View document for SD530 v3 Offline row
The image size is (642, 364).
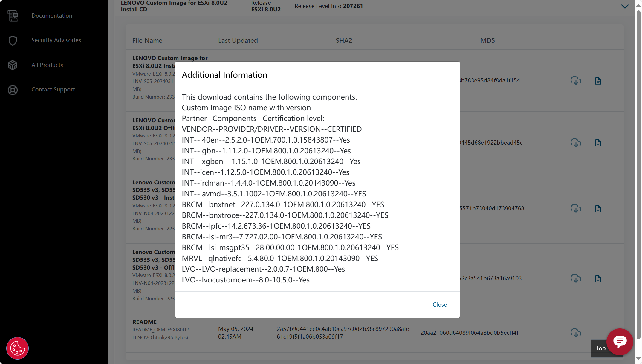point(598,279)
